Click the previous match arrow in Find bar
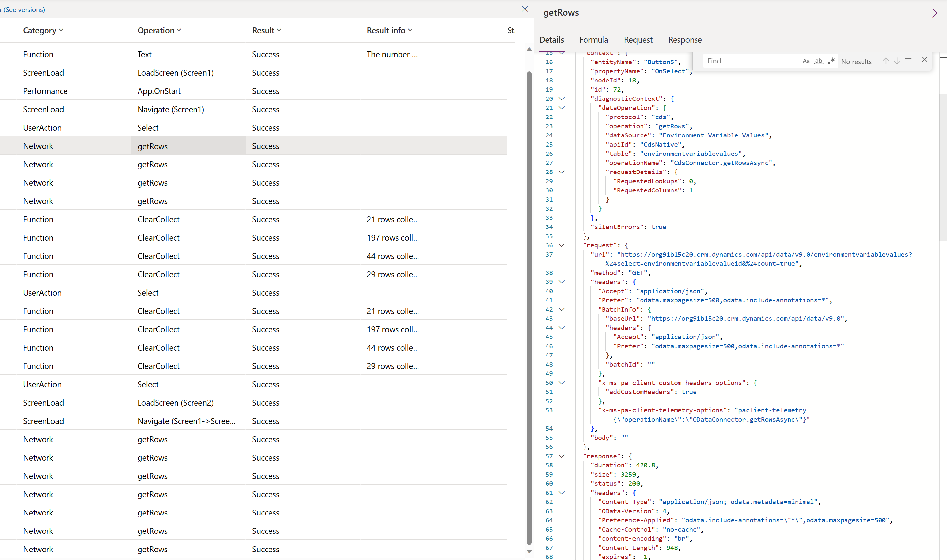 [x=886, y=60]
